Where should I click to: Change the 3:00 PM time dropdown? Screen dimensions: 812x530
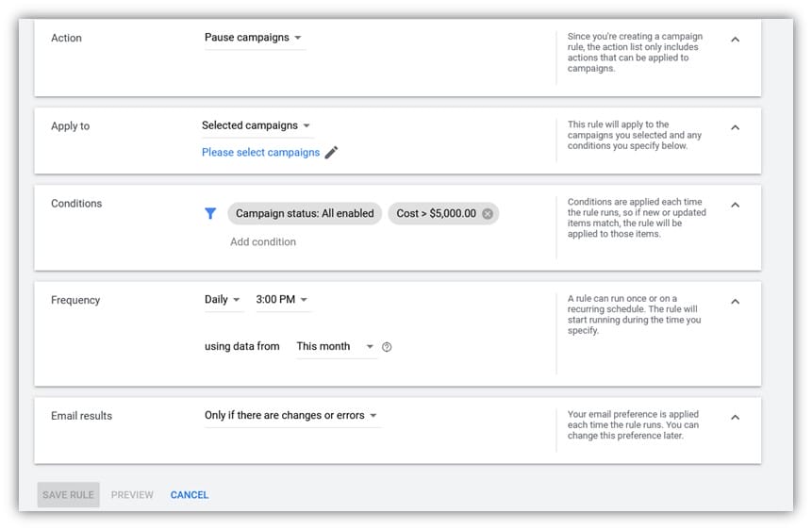(282, 300)
